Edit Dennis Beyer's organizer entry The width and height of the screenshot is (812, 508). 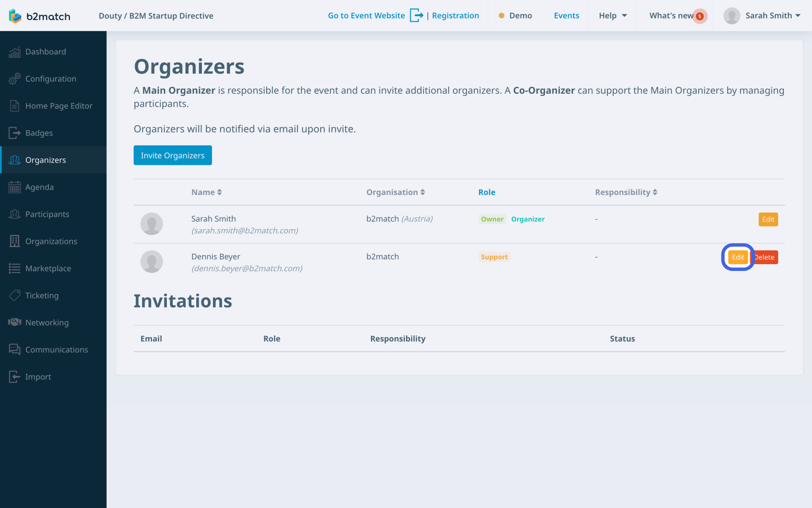click(x=738, y=257)
